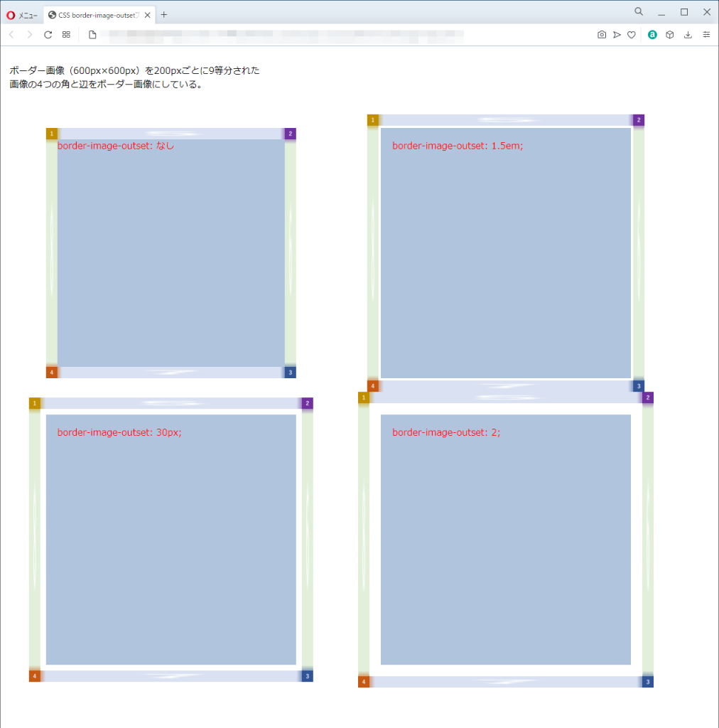719x728 pixels.
Task: Click corner tile 1 of the outset 2 box
Action: tap(364, 397)
